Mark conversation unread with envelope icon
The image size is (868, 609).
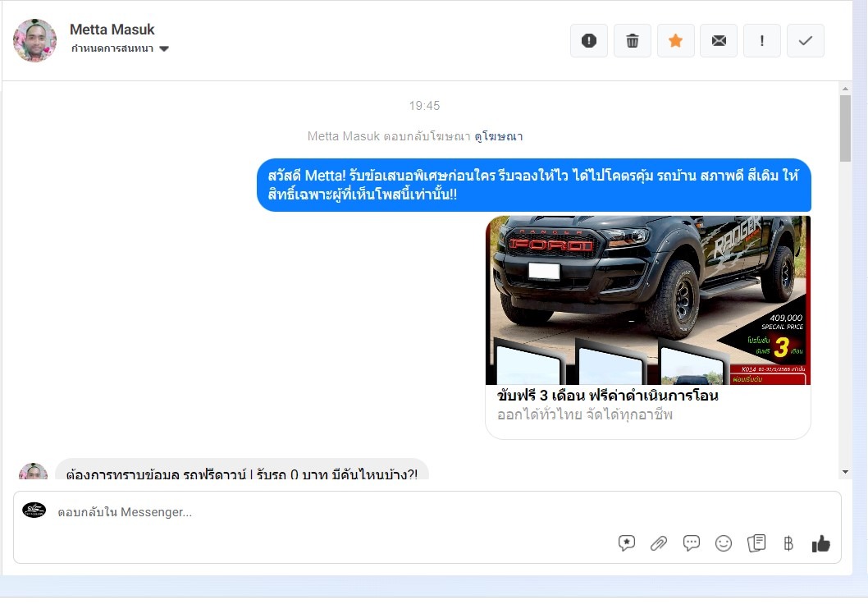(x=719, y=40)
